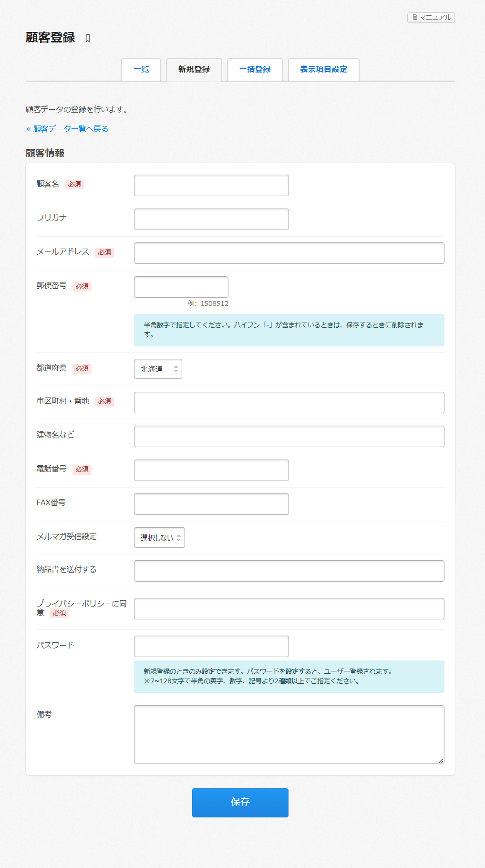Click the 郵便番号 input box
This screenshot has width=485, height=868.
click(181, 287)
